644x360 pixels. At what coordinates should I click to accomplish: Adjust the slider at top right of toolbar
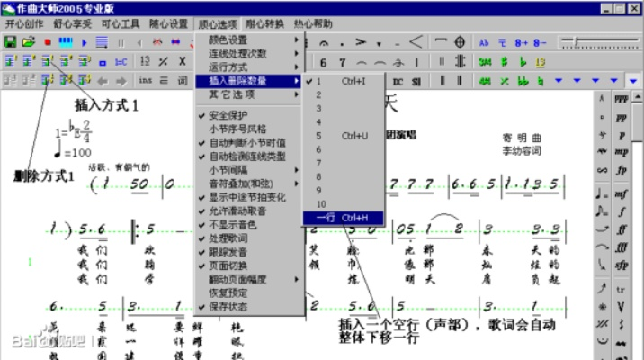[600, 42]
